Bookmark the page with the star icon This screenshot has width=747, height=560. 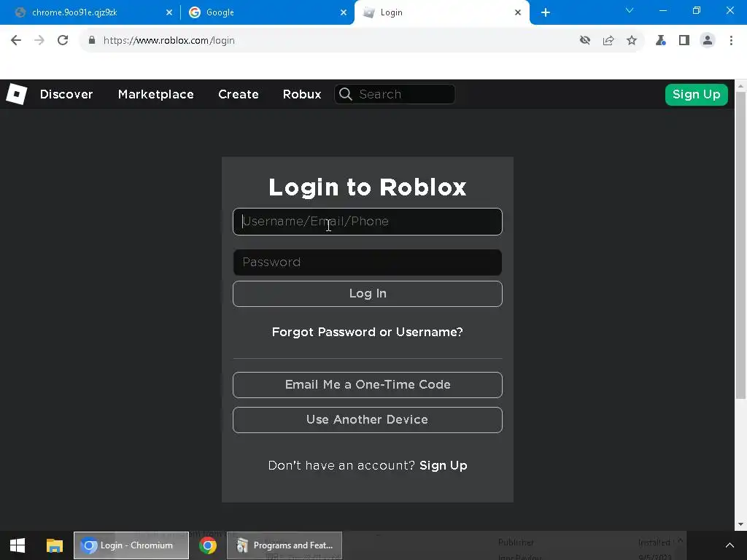pos(632,41)
